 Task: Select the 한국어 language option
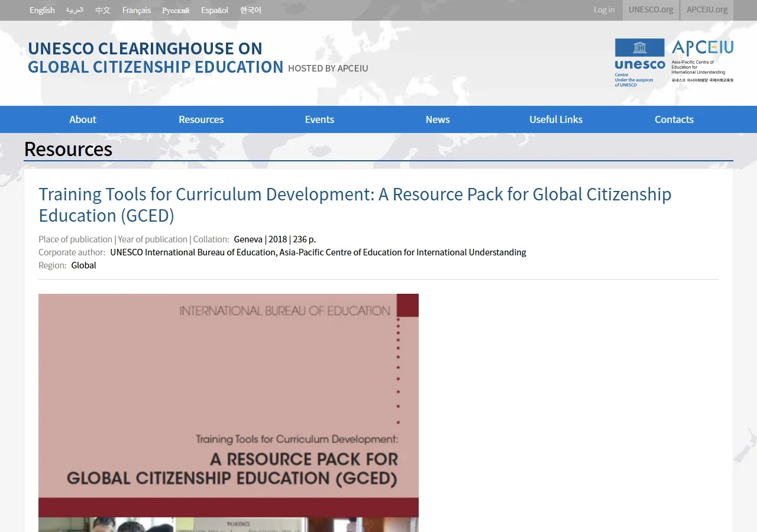(x=251, y=10)
